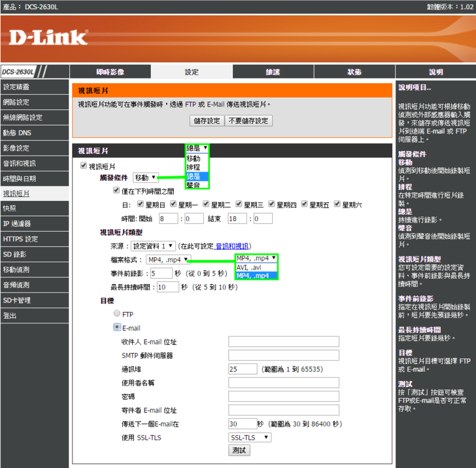Select the FTP radio button

coord(117,314)
